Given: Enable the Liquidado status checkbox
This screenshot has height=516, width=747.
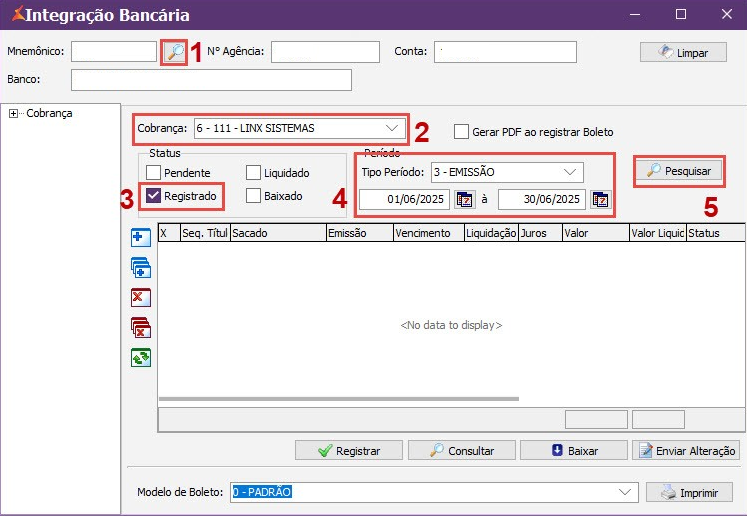Looking at the screenshot, I should [x=253, y=172].
